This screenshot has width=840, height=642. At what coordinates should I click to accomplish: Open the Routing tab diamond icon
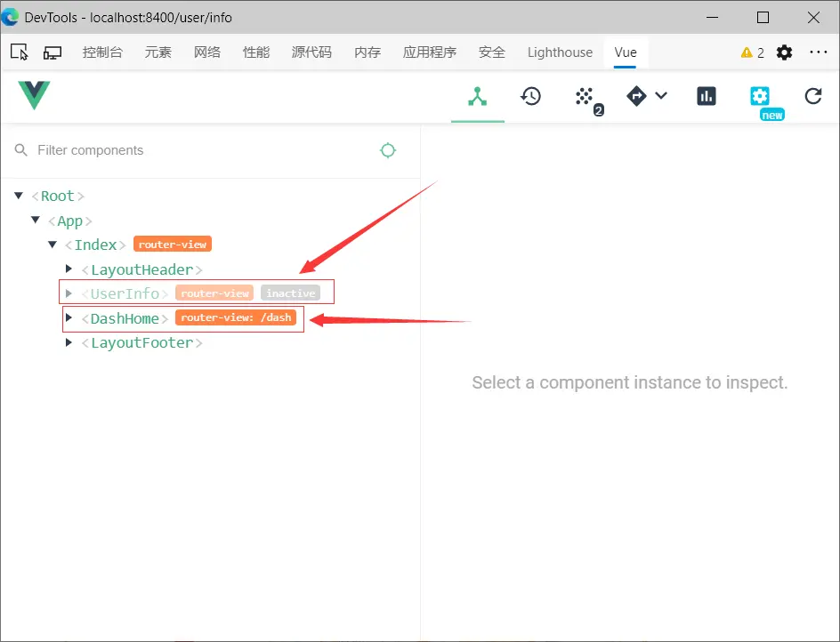(x=636, y=96)
